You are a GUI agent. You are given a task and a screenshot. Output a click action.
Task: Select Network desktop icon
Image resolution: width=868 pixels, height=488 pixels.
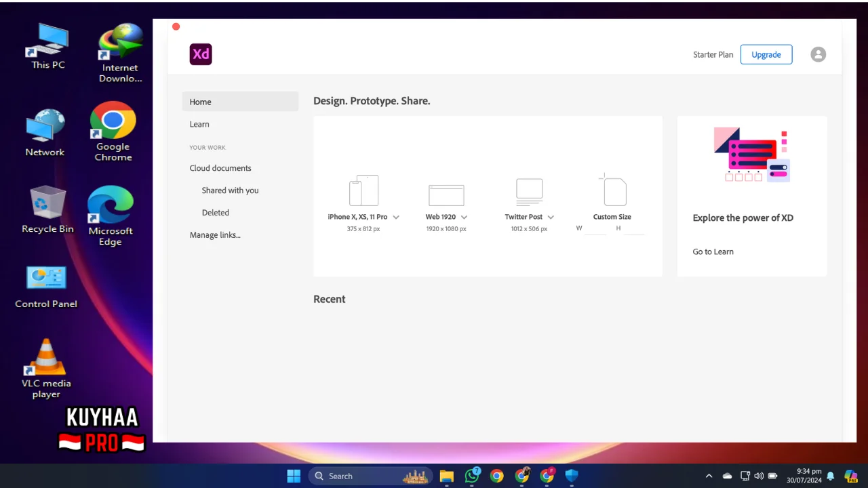click(45, 133)
